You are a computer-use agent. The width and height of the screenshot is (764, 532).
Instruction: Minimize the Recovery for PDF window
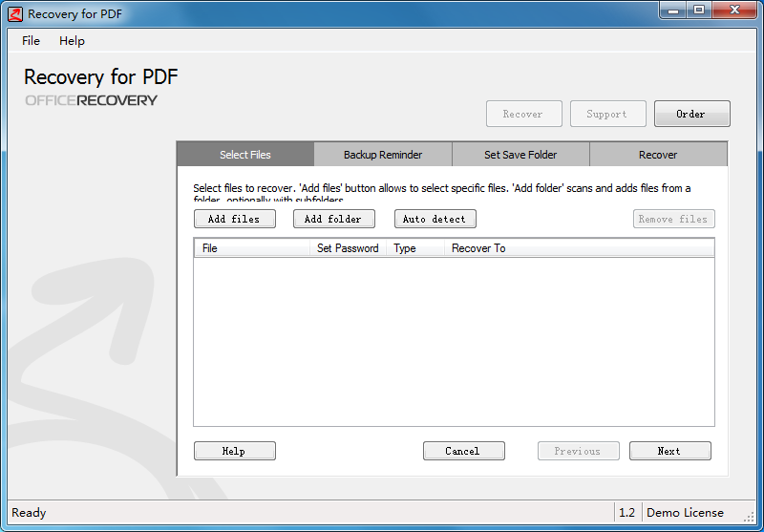(x=673, y=10)
